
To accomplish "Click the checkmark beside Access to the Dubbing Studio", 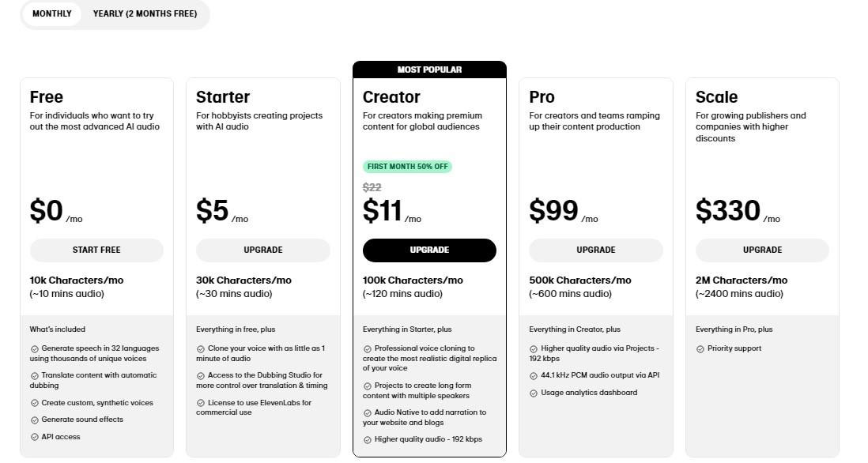I will 200,375.
